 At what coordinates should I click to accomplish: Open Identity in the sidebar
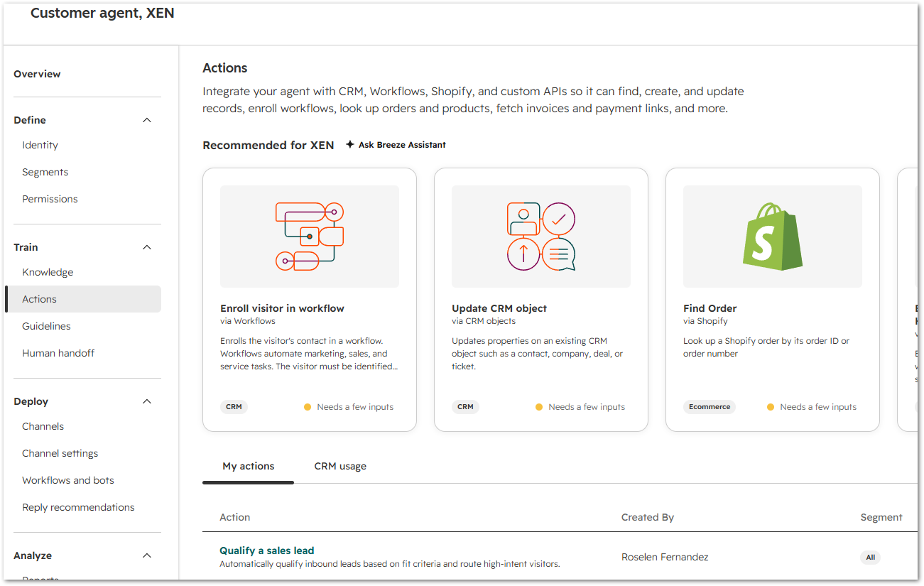[x=40, y=145]
